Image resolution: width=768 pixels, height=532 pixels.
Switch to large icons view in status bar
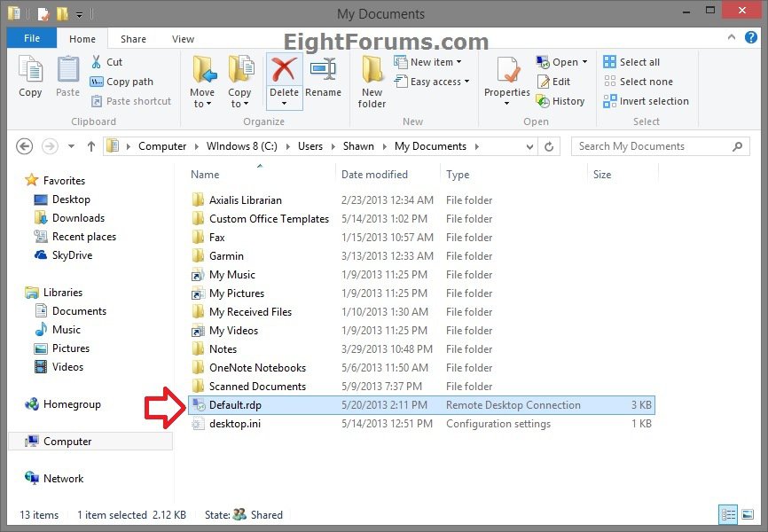[x=747, y=514]
